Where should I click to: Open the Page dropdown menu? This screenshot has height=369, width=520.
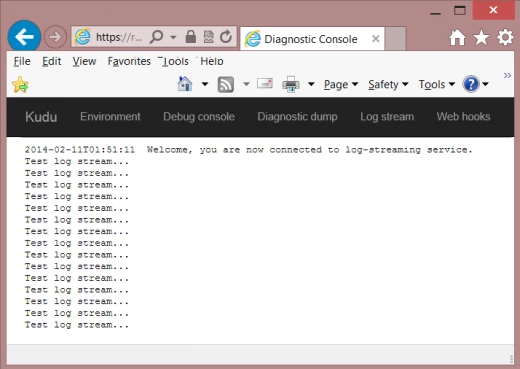341,85
